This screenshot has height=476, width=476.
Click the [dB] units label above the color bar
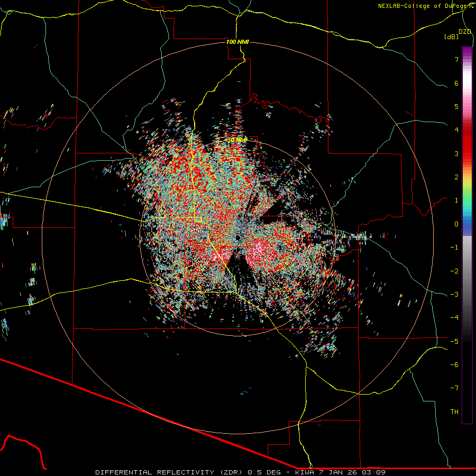452,37
